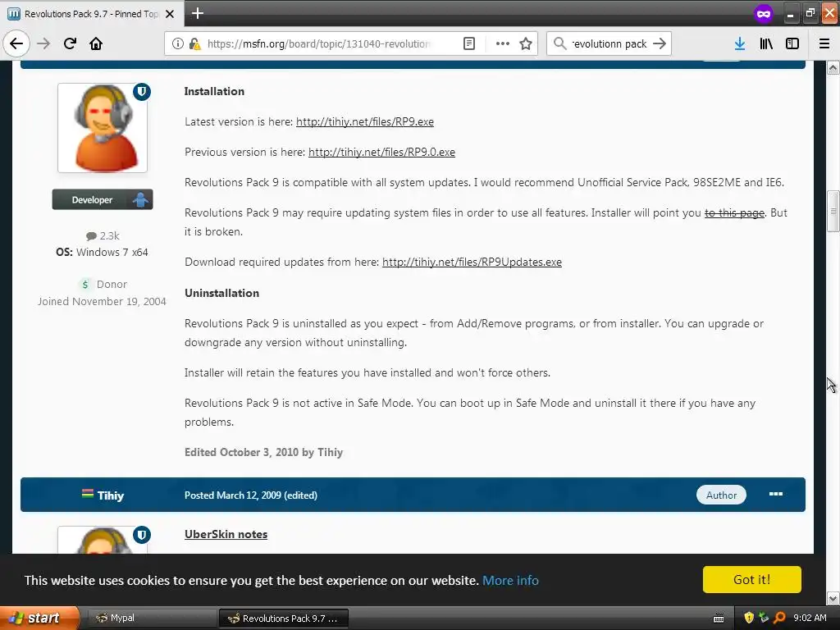Click the second post's moderator shield badge

[x=142, y=535]
